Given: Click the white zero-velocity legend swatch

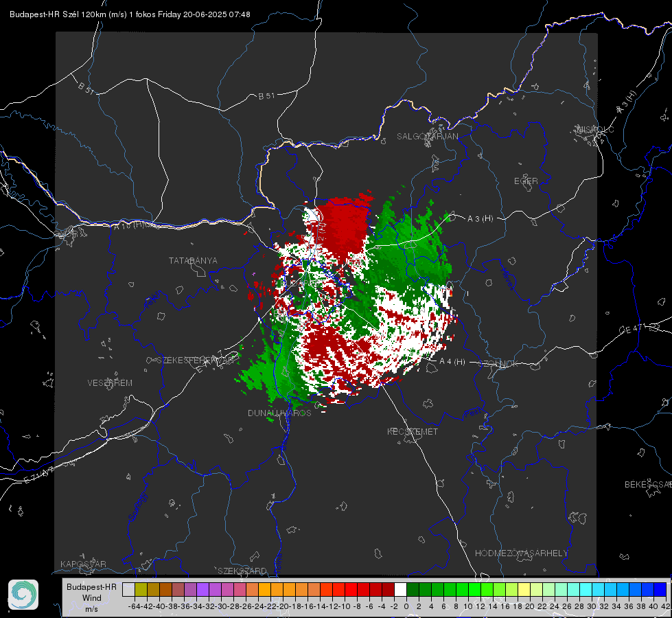Looking at the screenshot, I should coord(400,589).
